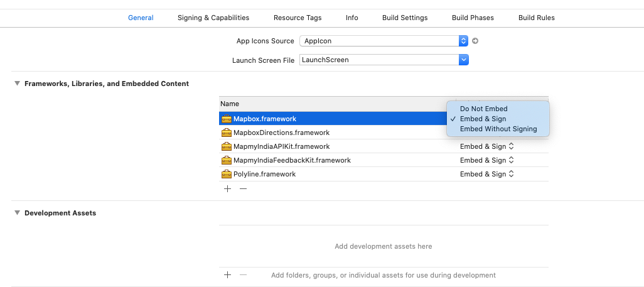Open the Signing & Capabilities tab

[213, 18]
